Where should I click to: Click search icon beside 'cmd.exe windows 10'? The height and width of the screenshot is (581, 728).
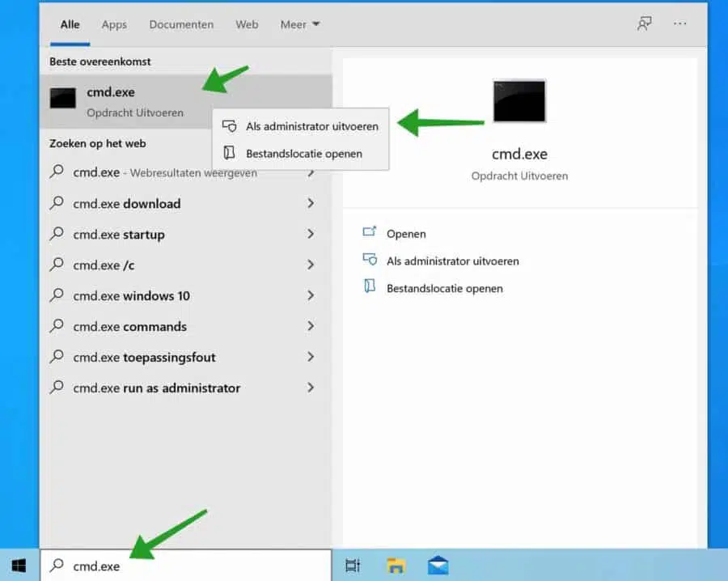tap(57, 295)
